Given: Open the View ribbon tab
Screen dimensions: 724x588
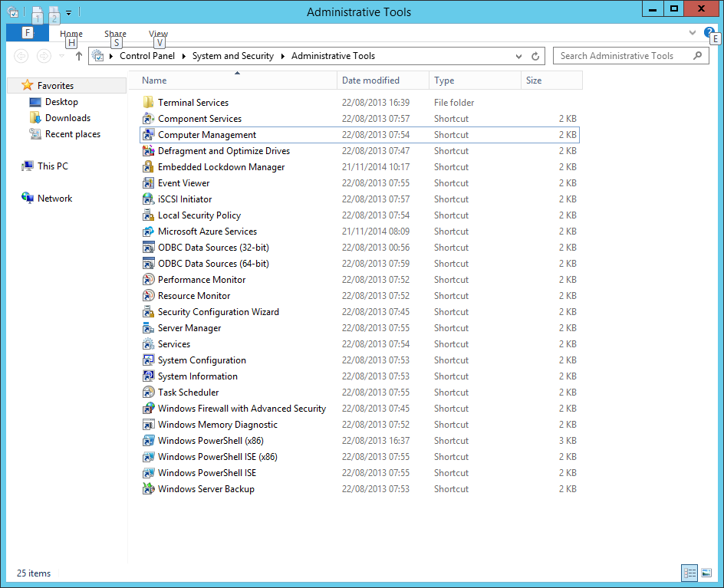Looking at the screenshot, I should pyautogui.click(x=158, y=34).
